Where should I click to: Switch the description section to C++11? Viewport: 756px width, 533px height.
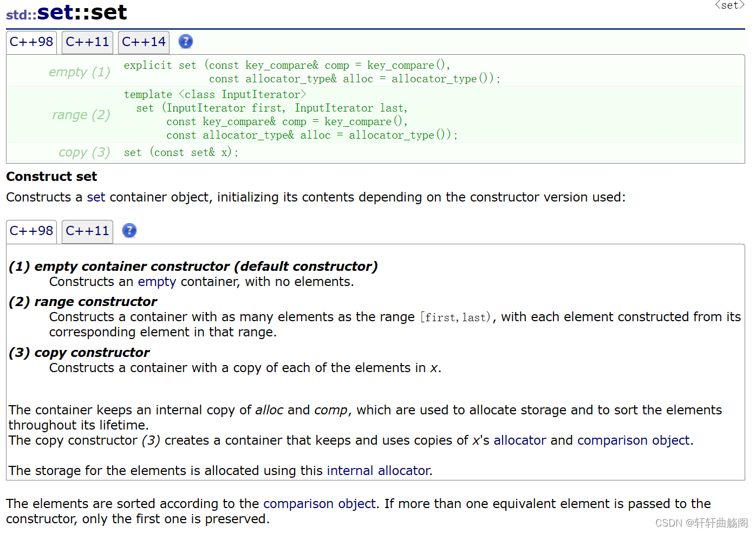[87, 230]
